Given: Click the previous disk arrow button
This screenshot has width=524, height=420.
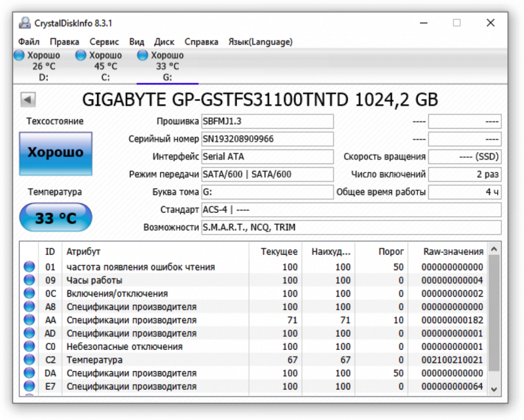Looking at the screenshot, I should 28,100.
